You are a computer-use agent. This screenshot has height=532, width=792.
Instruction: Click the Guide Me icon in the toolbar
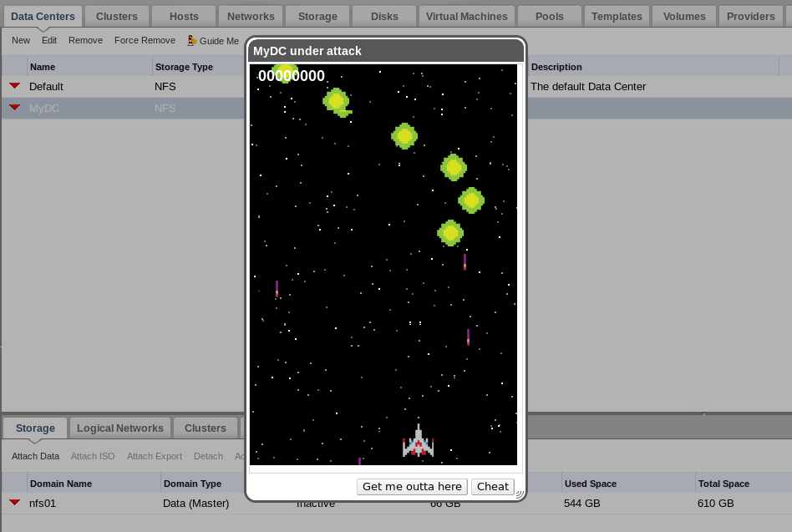[x=191, y=41]
